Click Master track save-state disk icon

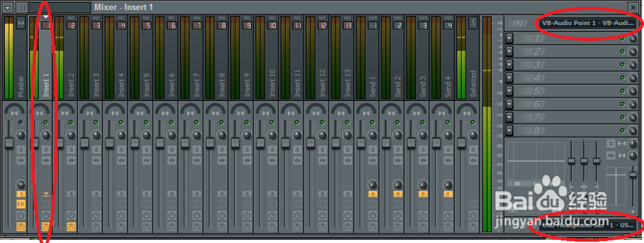pos(21,226)
